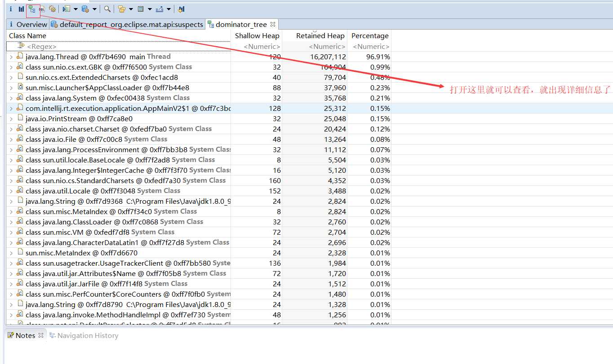Viewport: 613px width, 364px height.
Task: Expand the AppMainV2$1 row
Action: (x=11, y=109)
